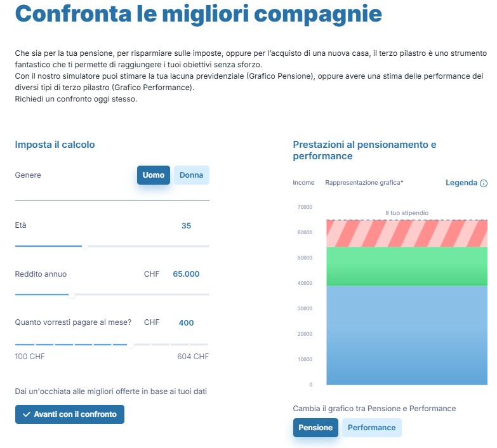
Task: Click the red striped gap area in chart
Action: click(406, 234)
